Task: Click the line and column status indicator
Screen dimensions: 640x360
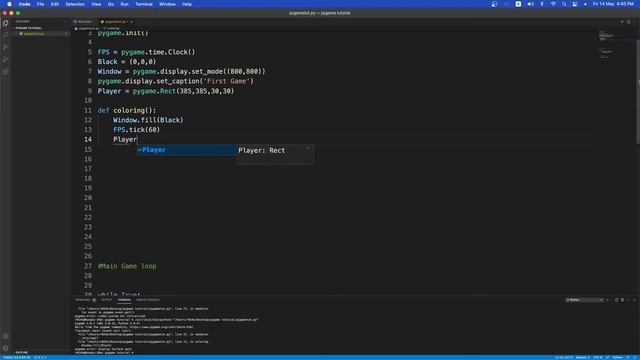Action: tap(563, 358)
